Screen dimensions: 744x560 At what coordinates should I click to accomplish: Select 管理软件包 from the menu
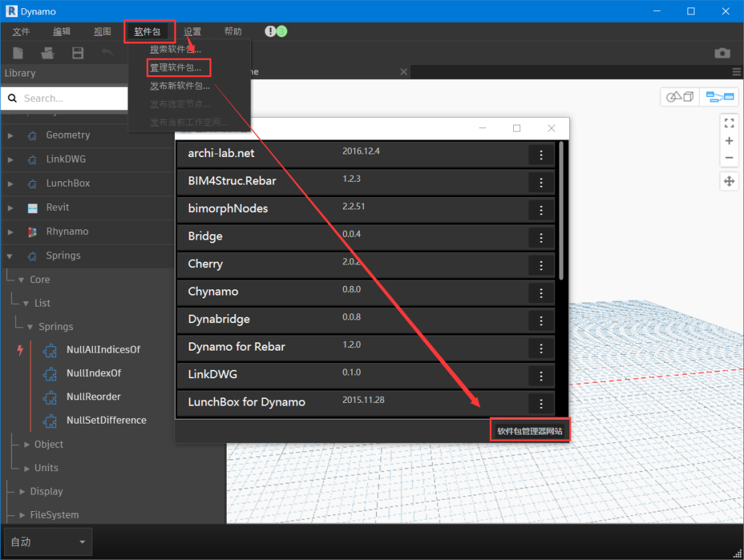[176, 68]
